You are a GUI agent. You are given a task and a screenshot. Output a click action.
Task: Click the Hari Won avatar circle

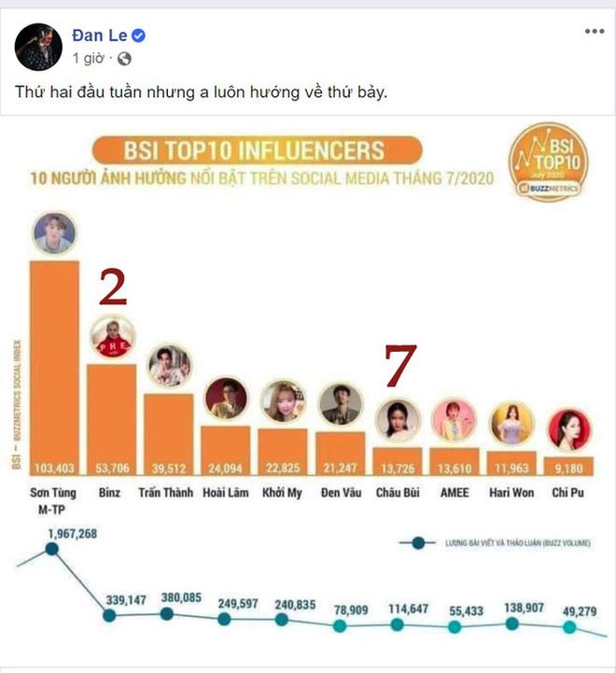tap(512, 423)
